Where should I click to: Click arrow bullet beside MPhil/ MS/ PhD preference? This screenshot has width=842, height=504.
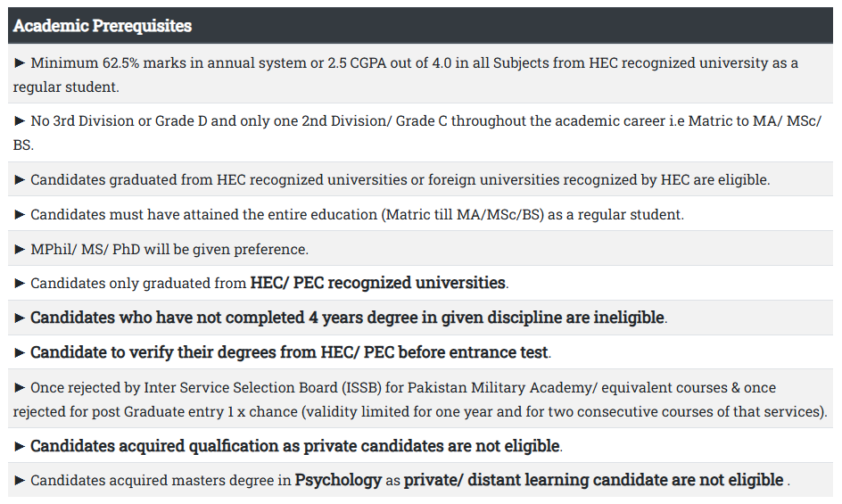pyautogui.click(x=21, y=249)
